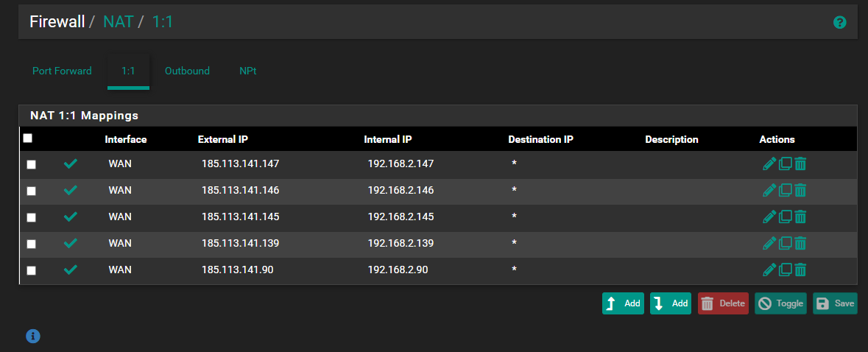Go to the NPt tab
Image resolution: width=868 pixels, height=352 pixels.
(247, 71)
